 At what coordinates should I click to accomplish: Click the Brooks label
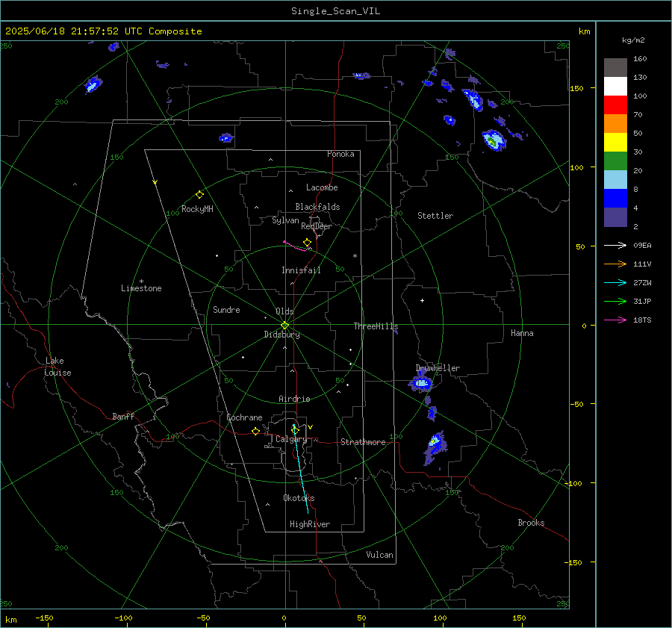(x=531, y=523)
